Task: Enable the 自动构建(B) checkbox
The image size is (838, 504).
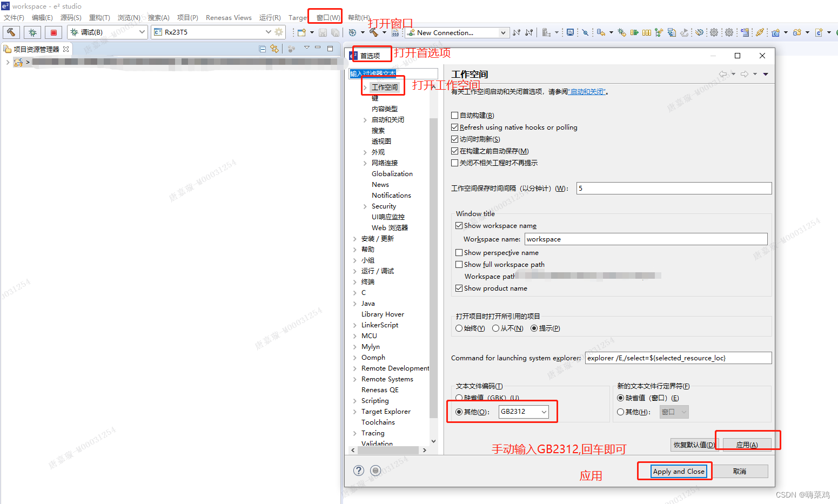Action: pyautogui.click(x=455, y=115)
